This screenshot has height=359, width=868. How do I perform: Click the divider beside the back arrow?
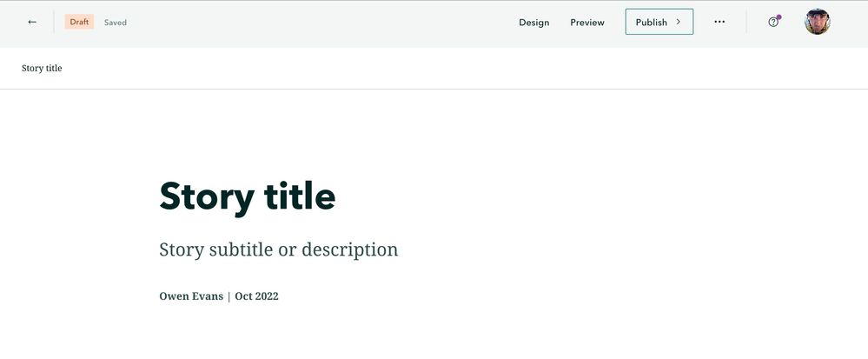(x=54, y=23)
